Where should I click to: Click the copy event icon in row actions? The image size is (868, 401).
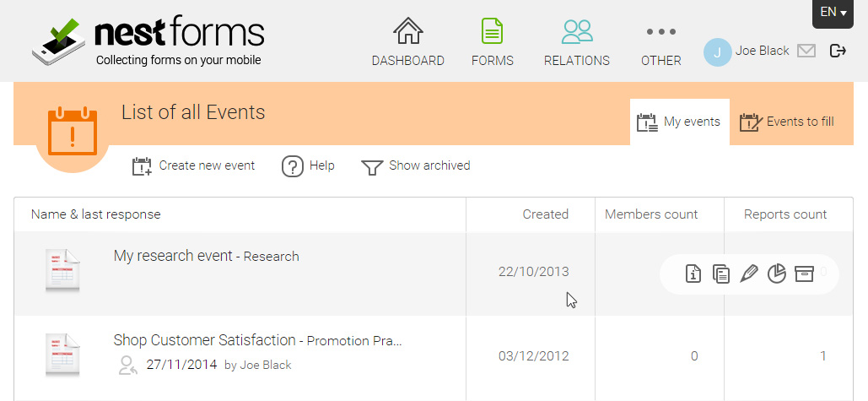[x=720, y=274]
